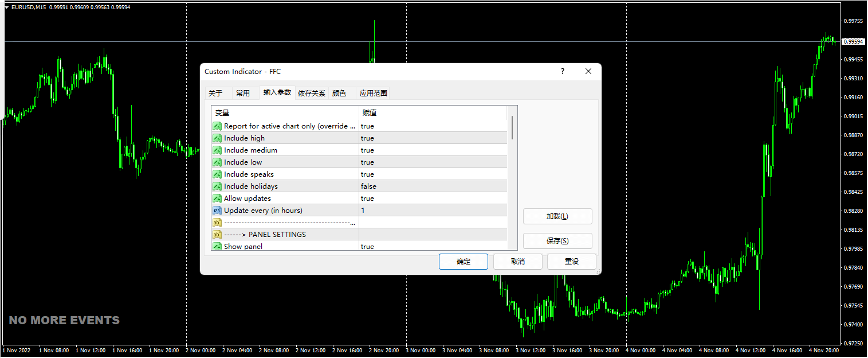Click the icon beside Include low
This screenshot has width=868, height=358.
pyautogui.click(x=217, y=162)
